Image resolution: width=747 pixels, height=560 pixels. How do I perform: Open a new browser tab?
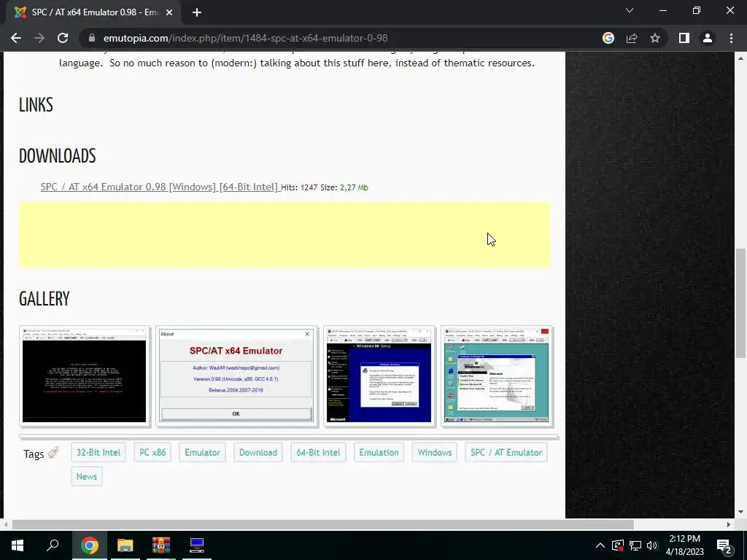coord(197,12)
